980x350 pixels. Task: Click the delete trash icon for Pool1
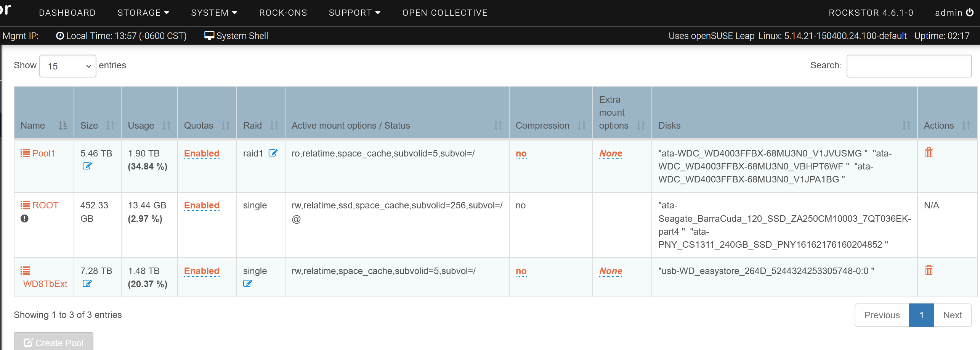[929, 153]
